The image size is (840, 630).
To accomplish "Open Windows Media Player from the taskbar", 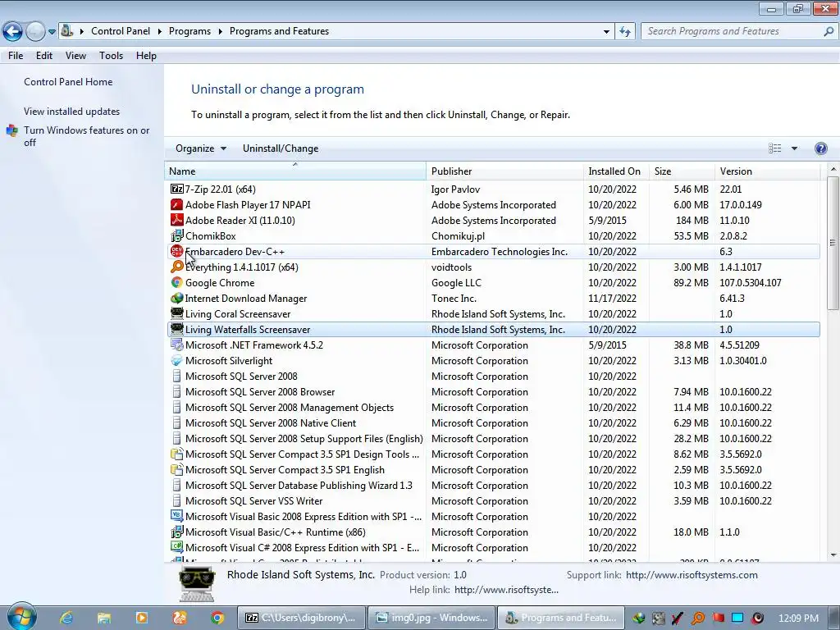I will (x=142, y=618).
